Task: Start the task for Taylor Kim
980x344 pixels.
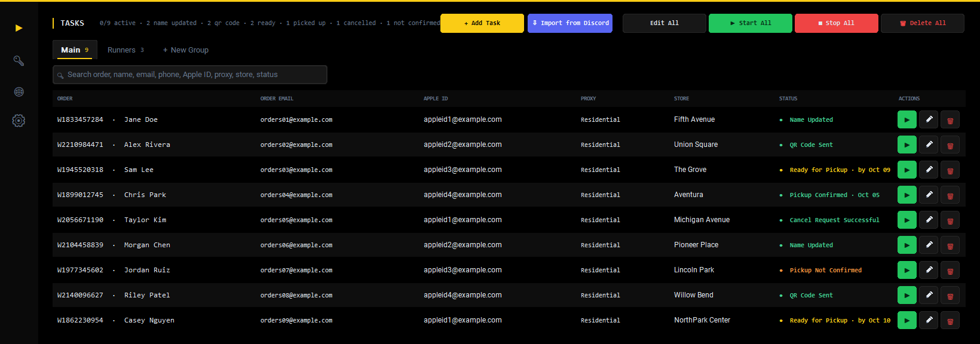Action: coord(906,220)
